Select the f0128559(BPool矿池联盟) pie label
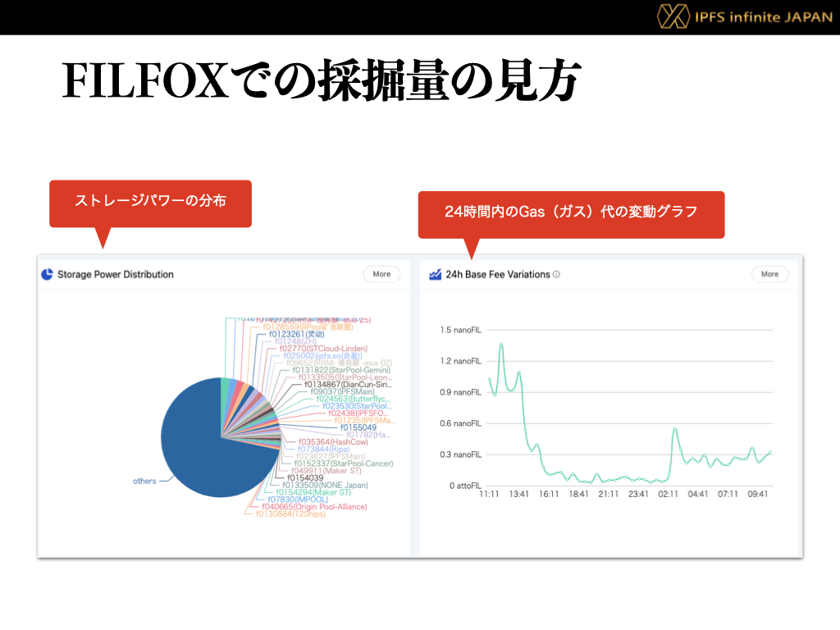 click(x=308, y=326)
